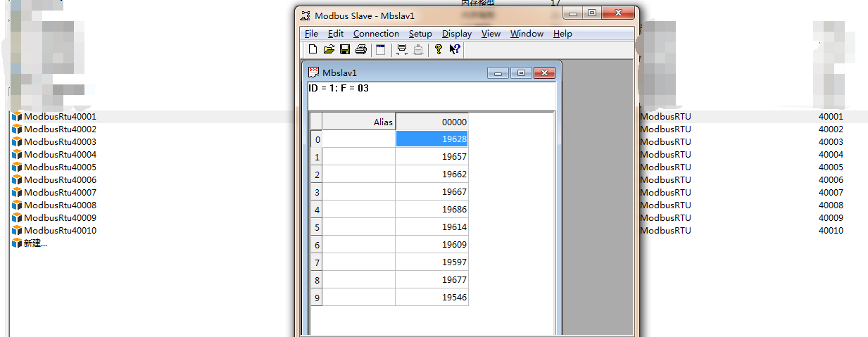Click the 00000 column header

coord(432,122)
